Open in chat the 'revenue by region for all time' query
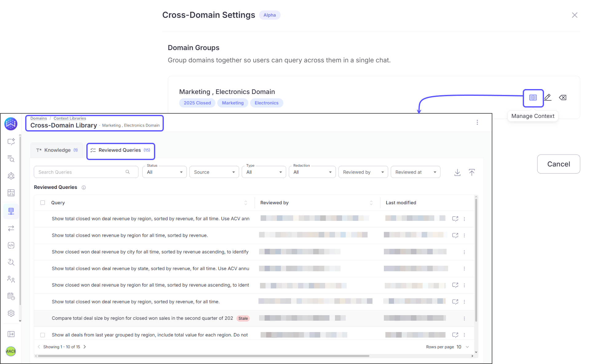 pyautogui.click(x=455, y=235)
